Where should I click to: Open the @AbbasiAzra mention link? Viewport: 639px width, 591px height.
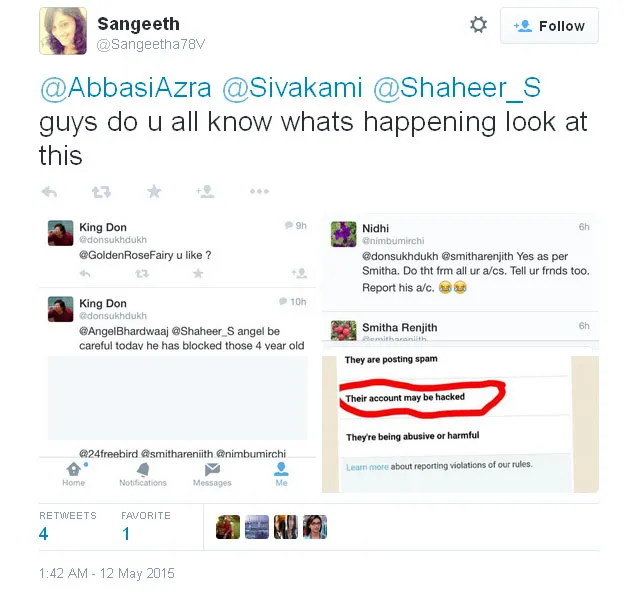click(126, 88)
